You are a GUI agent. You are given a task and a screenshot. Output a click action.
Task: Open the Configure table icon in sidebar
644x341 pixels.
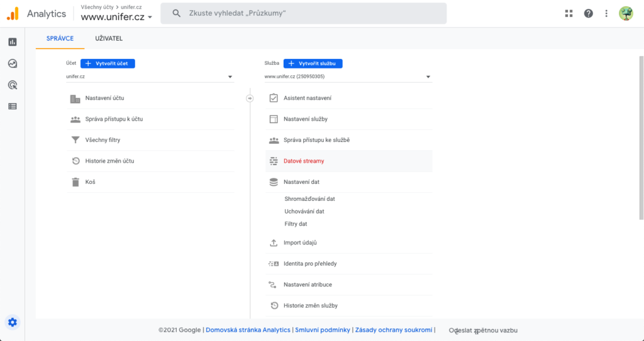(13, 106)
